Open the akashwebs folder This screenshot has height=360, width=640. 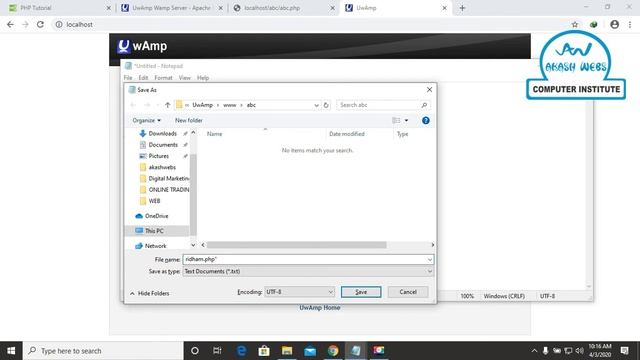point(162,167)
